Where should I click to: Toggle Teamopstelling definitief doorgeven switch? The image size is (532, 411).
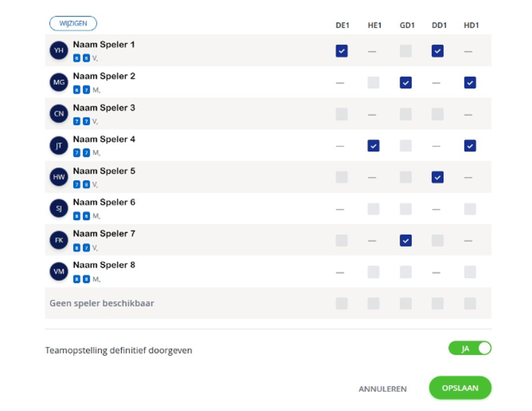(x=469, y=349)
